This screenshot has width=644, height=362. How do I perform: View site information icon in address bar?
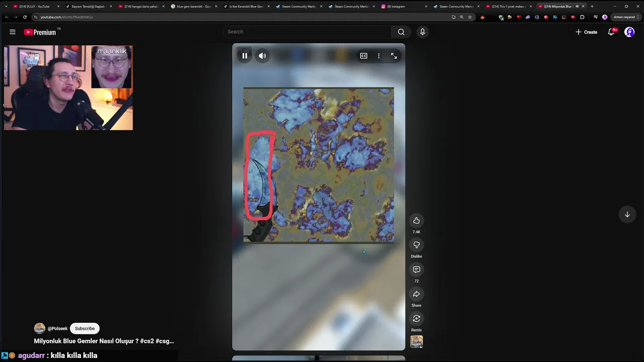click(x=35, y=17)
